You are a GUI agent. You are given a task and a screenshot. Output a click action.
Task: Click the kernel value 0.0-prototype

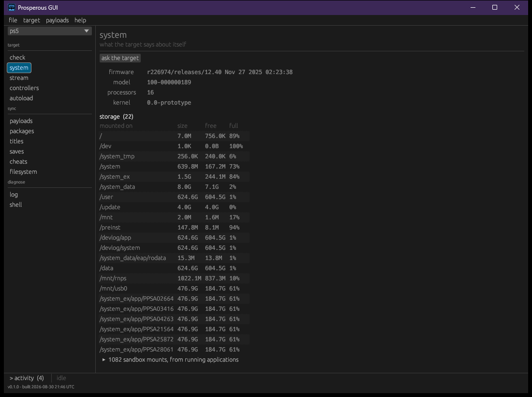coord(169,103)
